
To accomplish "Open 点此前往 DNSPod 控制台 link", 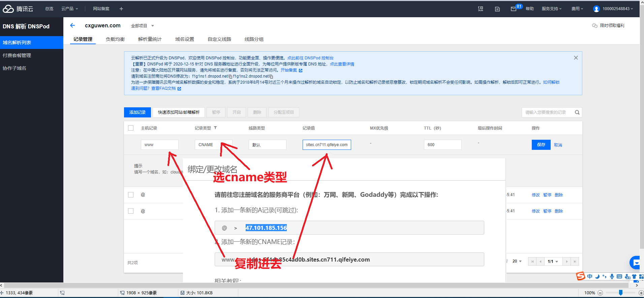I will point(310,58).
